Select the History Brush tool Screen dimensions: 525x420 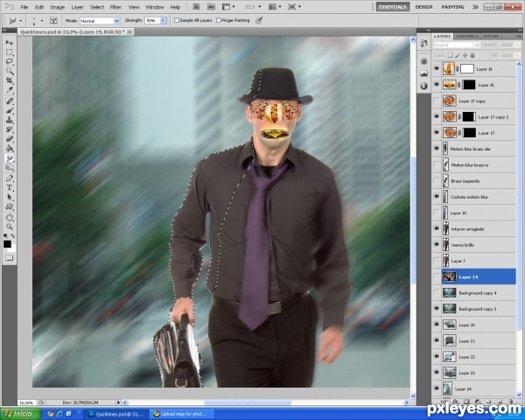click(10, 129)
